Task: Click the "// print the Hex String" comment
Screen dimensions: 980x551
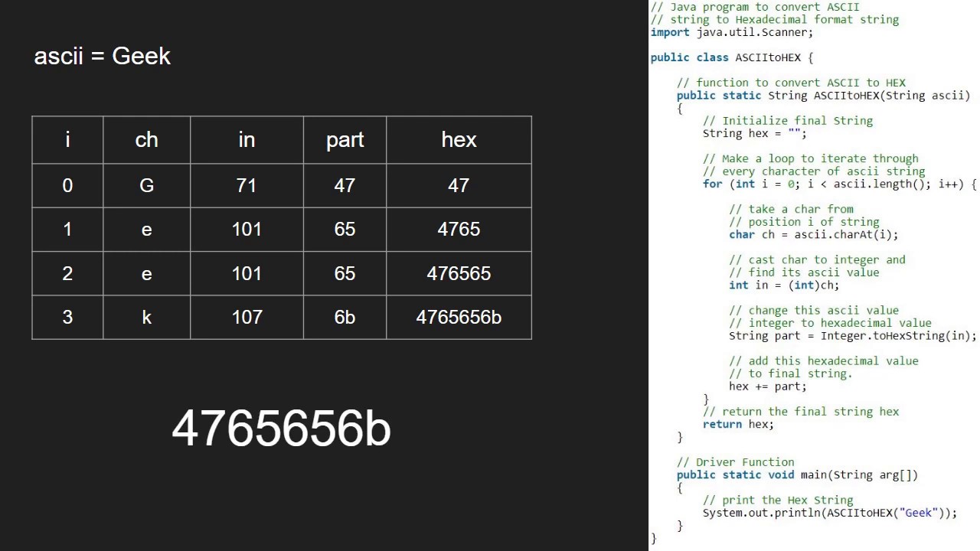Action: [778, 500]
